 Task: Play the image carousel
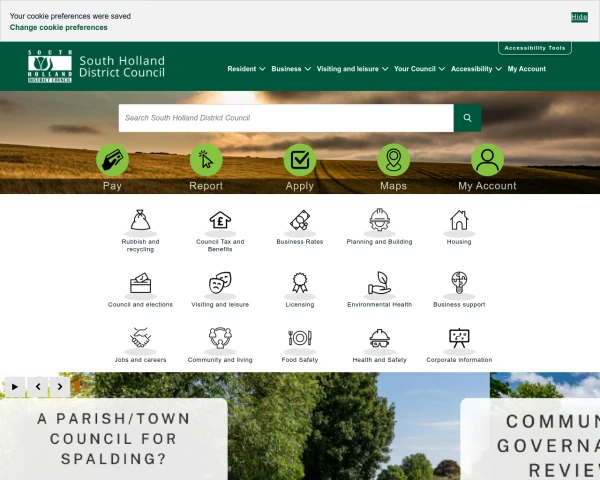[15, 387]
